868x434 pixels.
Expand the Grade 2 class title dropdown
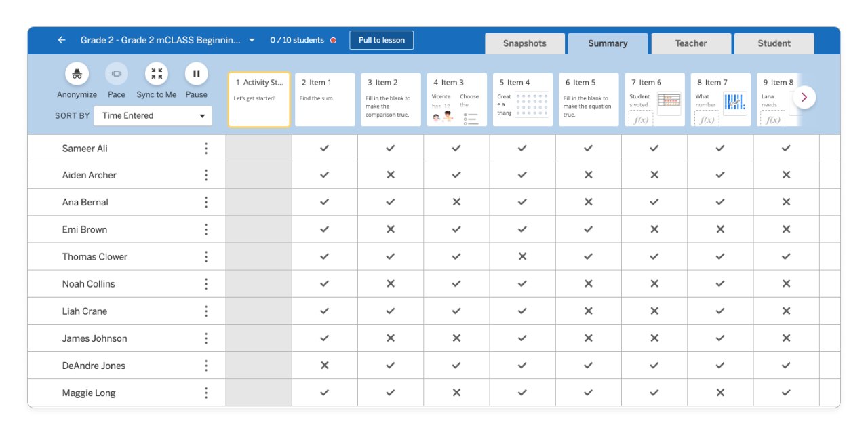coord(252,40)
